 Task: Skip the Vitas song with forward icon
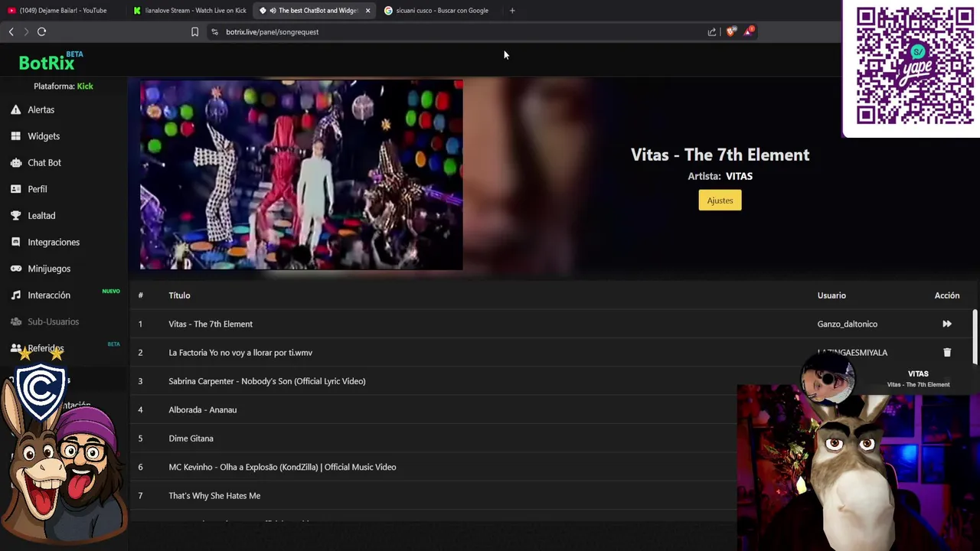coord(947,324)
